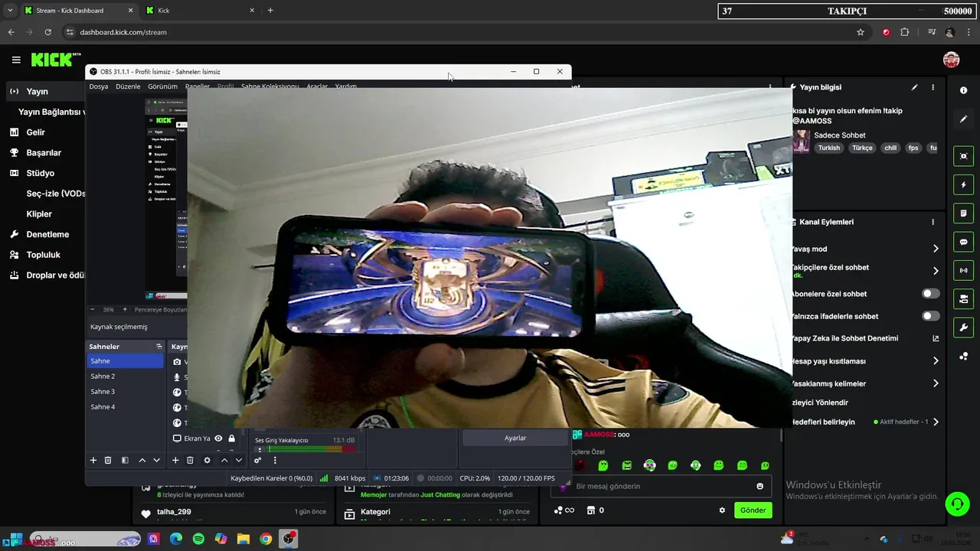
Task: Open the Dosya menu in OBS
Action: pos(99,86)
